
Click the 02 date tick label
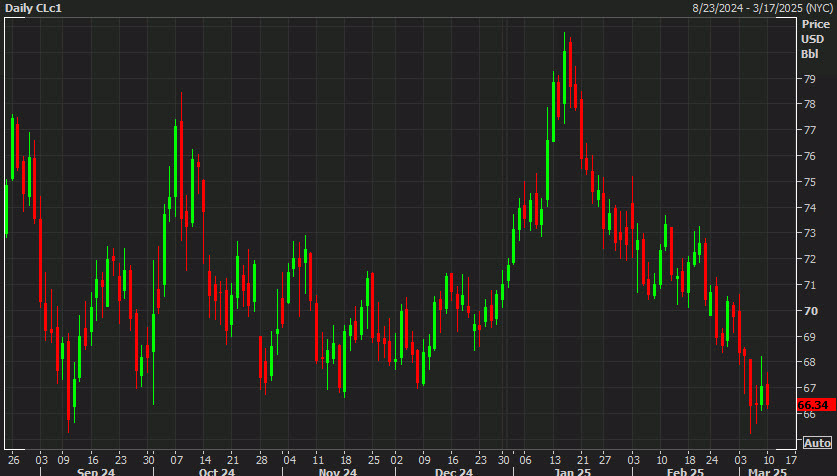[x=396, y=459]
